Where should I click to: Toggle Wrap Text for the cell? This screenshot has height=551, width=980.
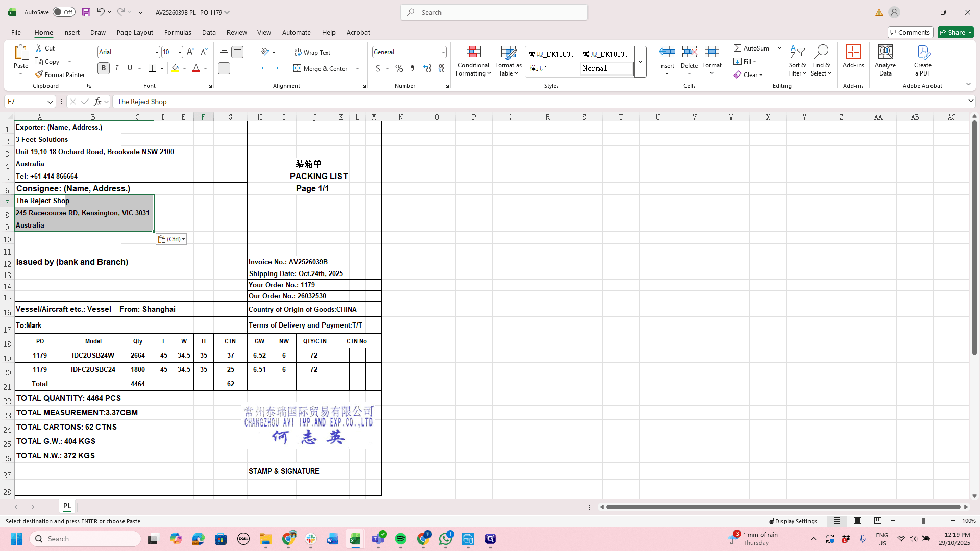click(x=312, y=52)
